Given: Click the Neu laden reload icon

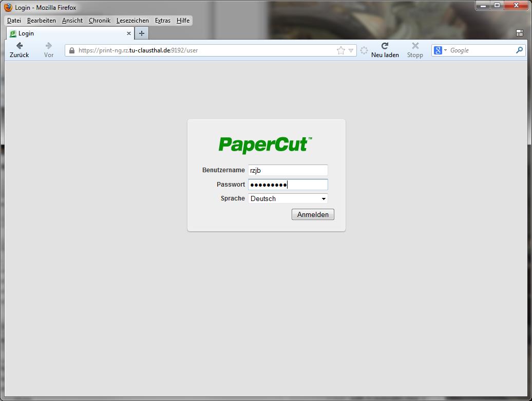Looking at the screenshot, I should (x=385, y=46).
